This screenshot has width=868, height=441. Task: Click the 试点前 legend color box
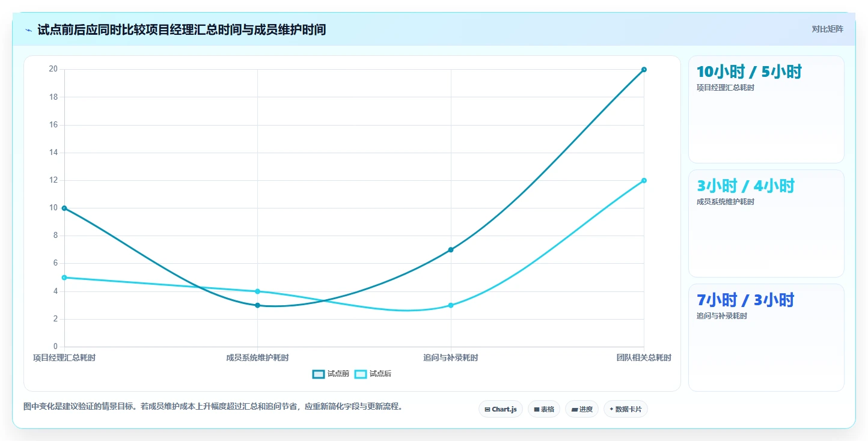click(x=319, y=374)
